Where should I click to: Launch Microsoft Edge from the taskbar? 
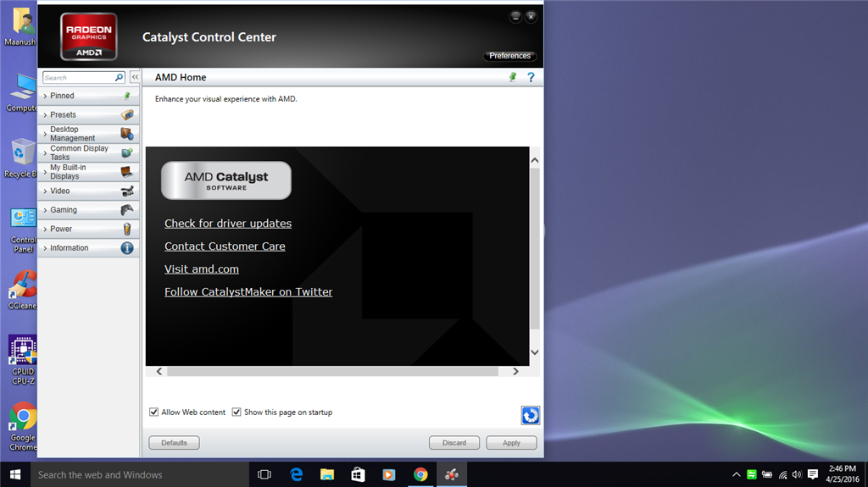(x=296, y=474)
